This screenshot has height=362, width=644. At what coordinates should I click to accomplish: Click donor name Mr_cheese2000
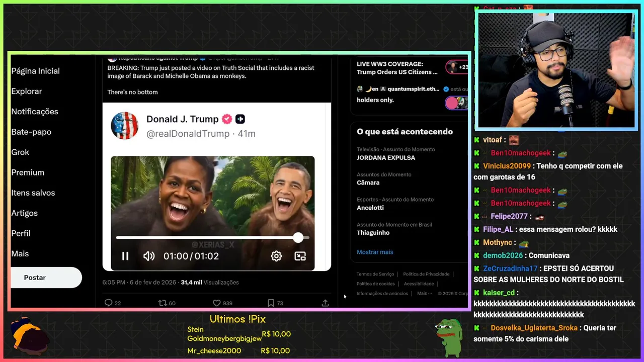click(214, 350)
